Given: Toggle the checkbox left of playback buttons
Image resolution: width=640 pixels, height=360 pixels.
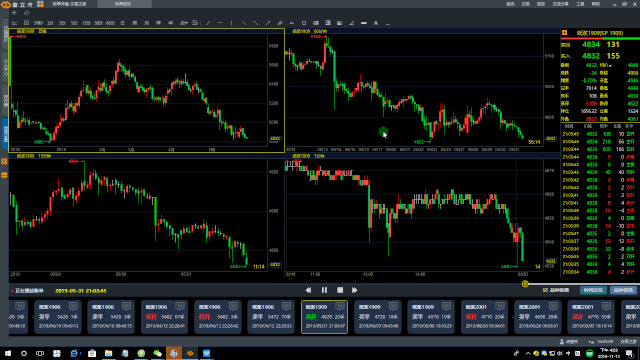Looking at the screenshot, I should (545, 290).
